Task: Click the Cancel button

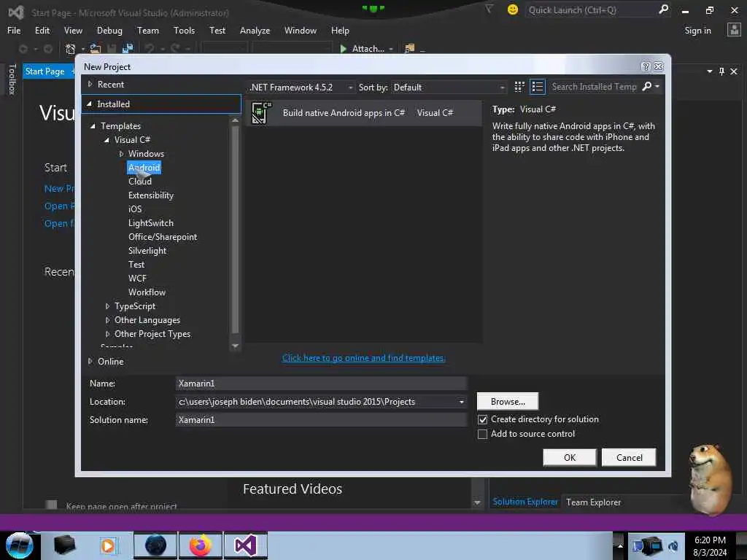Action: [x=629, y=458]
